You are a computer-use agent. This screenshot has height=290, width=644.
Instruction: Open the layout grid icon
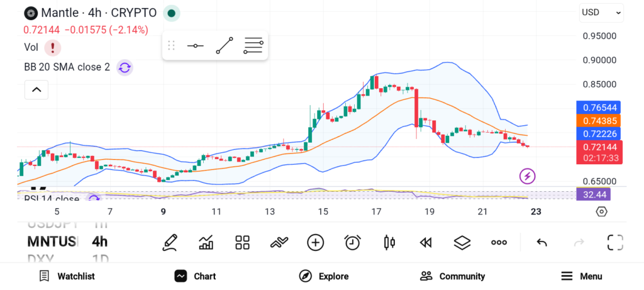coord(242,242)
